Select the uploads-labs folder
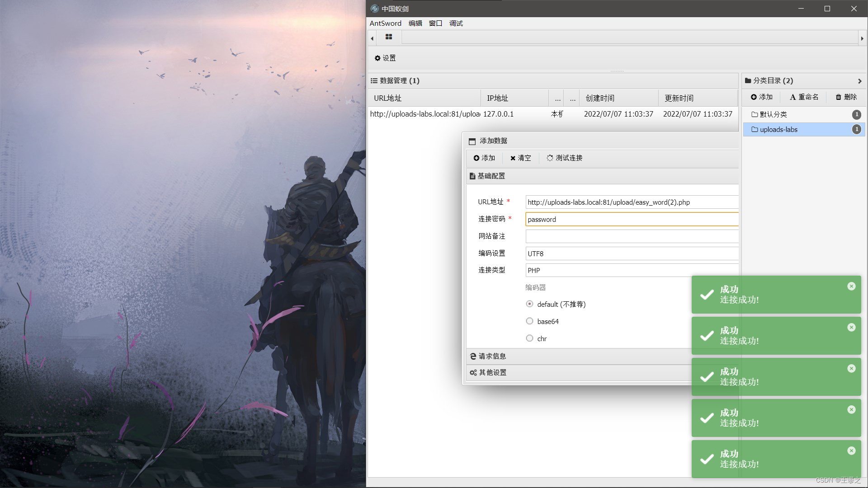The width and height of the screenshot is (868, 488). 804,129
